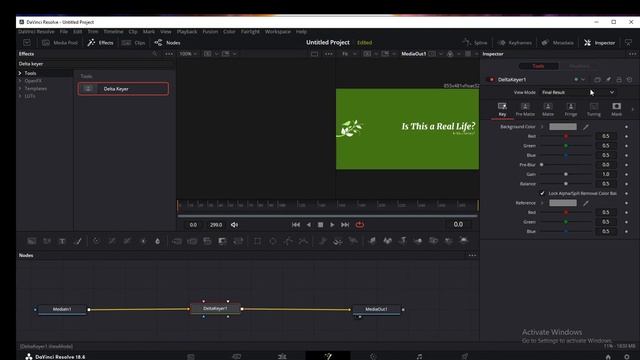Select the Delta Keyer tool in list
Viewport: 640px width, 360px height.
[123, 89]
